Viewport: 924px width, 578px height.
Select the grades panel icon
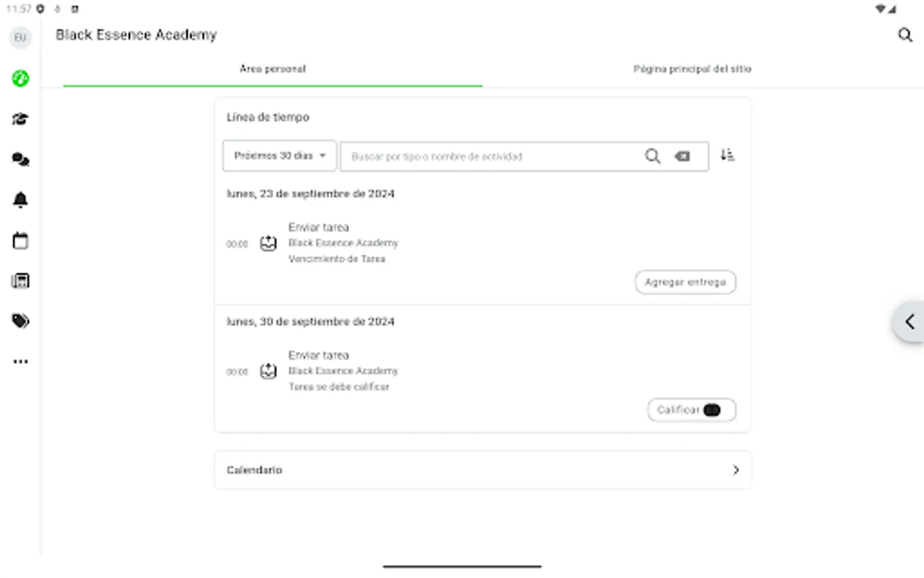(x=20, y=281)
